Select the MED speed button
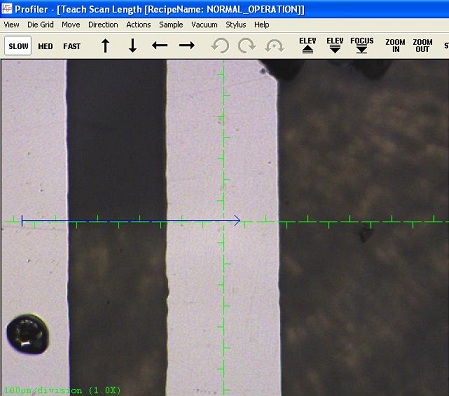The width and height of the screenshot is (449, 396). coord(45,46)
